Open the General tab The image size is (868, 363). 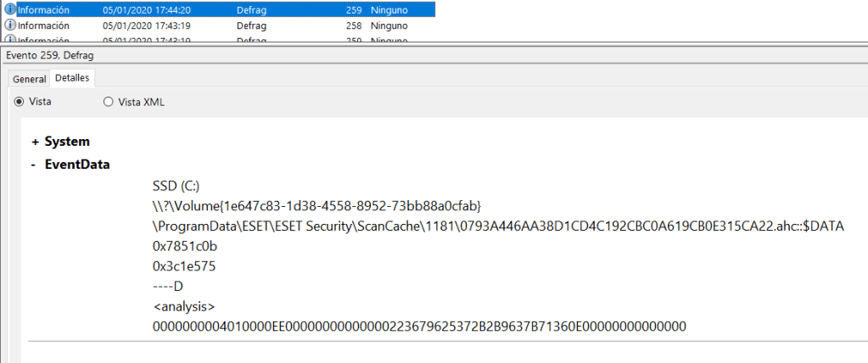[x=29, y=79]
